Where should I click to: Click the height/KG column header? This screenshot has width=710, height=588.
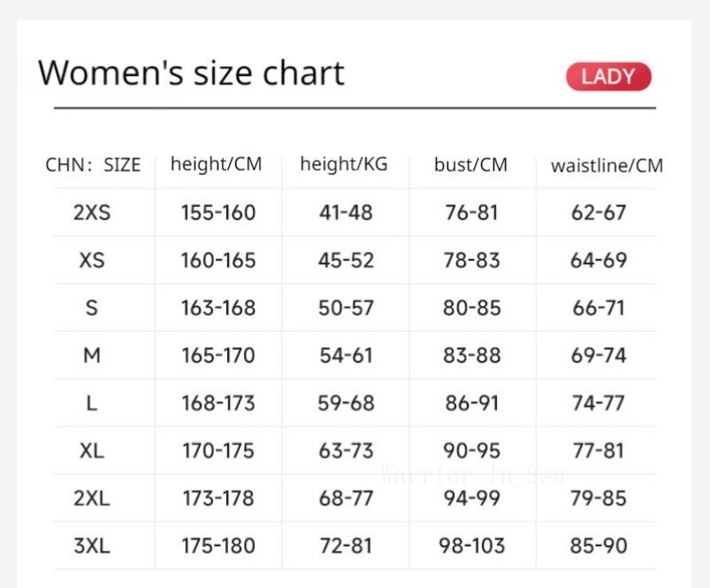click(344, 164)
